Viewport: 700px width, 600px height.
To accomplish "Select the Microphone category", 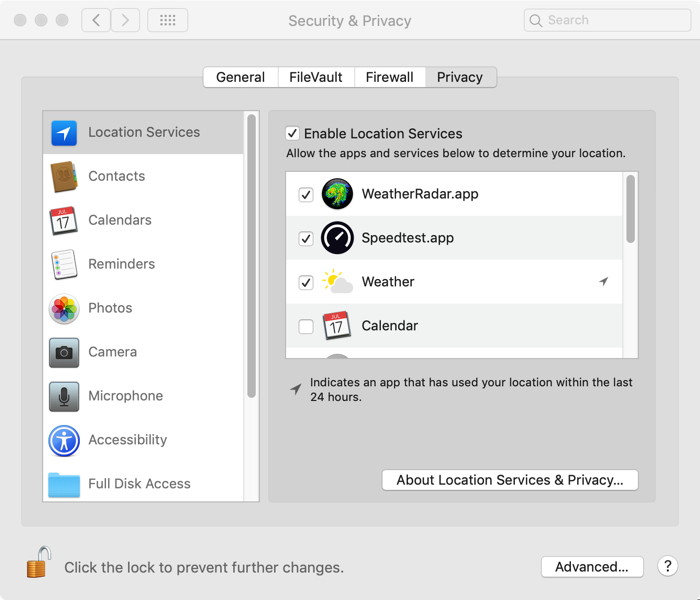I will pos(124,396).
